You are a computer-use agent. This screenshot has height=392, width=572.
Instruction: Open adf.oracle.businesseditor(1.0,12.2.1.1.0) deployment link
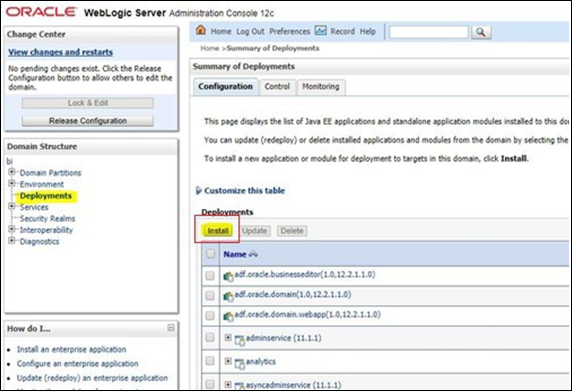pos(305,274)
